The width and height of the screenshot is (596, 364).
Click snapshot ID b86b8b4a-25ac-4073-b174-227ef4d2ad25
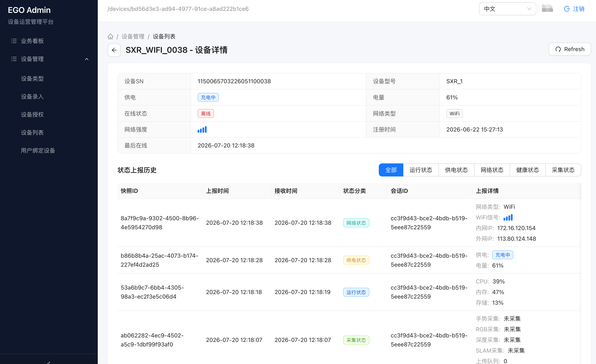click(159, 260)
